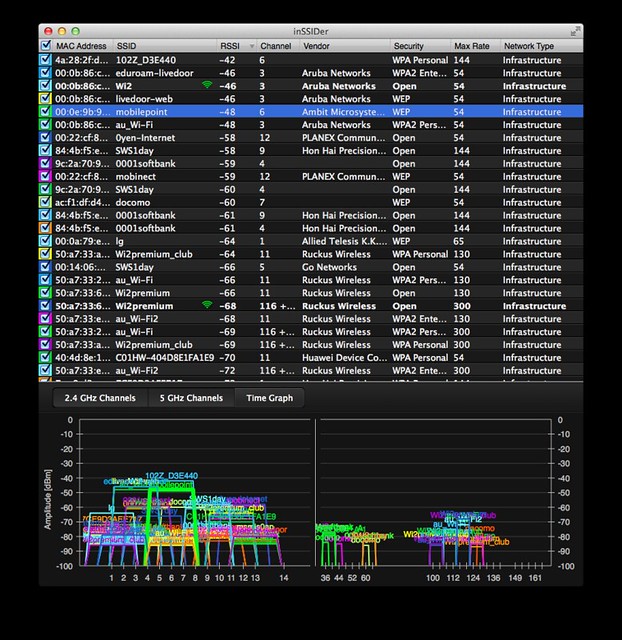This screenshot has width=622, height=640.
Task: Switch to the 2.4 GHz Channels tab
Action: pyautogui.click(x=100, y=398)
